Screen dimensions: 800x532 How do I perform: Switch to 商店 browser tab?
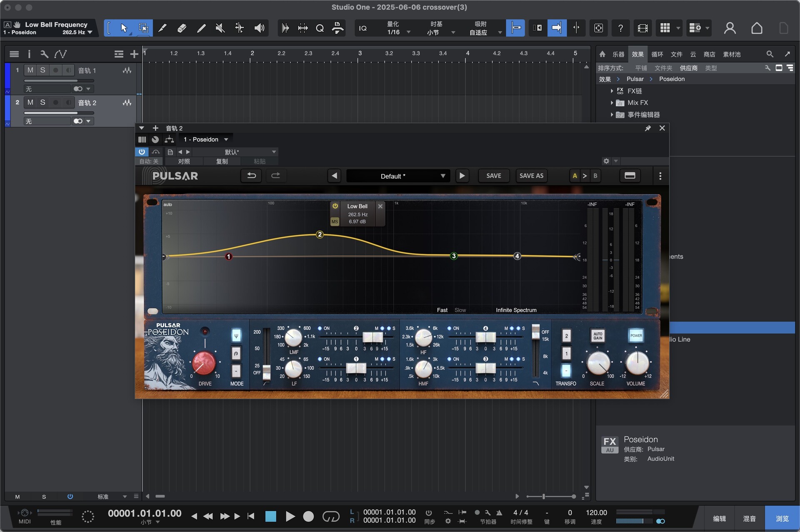pos(709,54)
